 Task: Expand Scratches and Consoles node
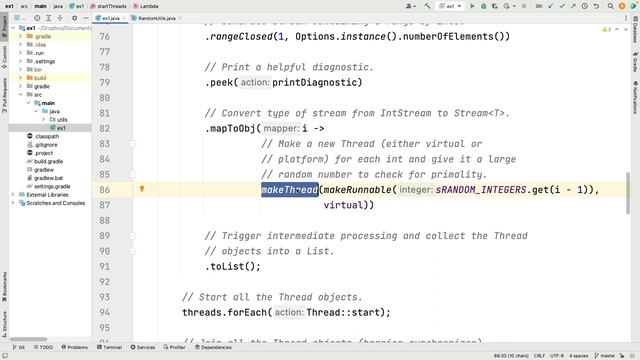(x=13, y=203)
